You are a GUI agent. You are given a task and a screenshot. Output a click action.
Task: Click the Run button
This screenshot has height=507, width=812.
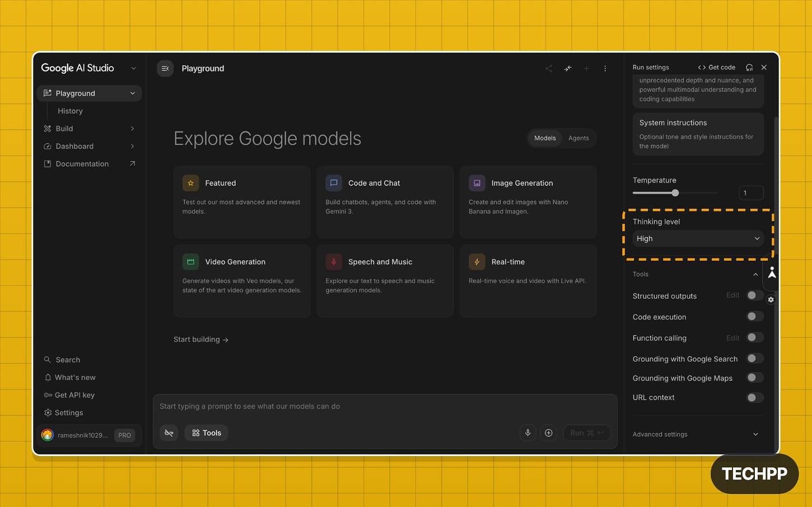(586, 433)
